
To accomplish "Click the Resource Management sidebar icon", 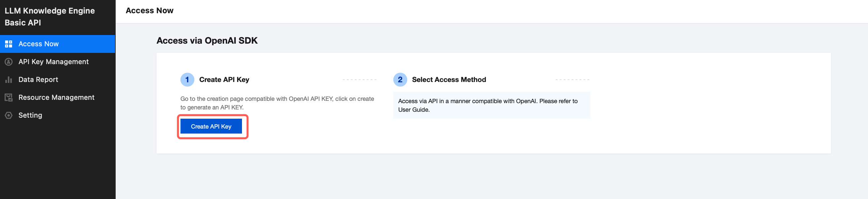I will pos(9,98).
